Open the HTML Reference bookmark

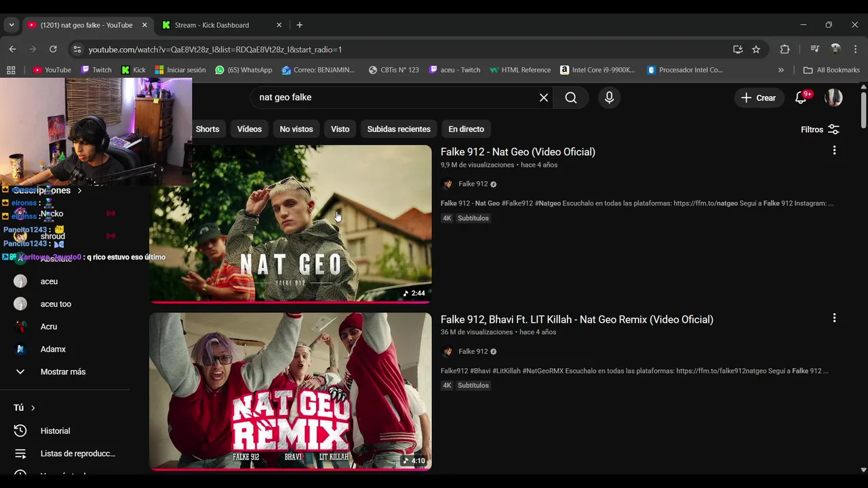[520, 70]
